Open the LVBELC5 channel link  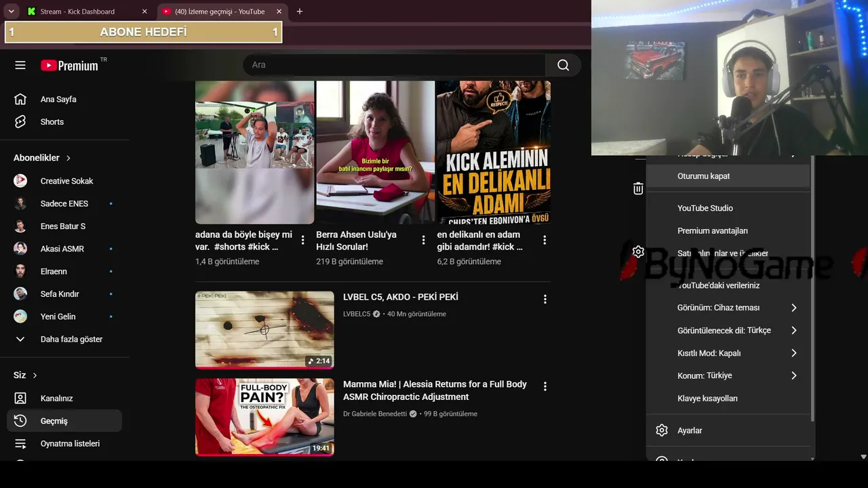[357, 314]
